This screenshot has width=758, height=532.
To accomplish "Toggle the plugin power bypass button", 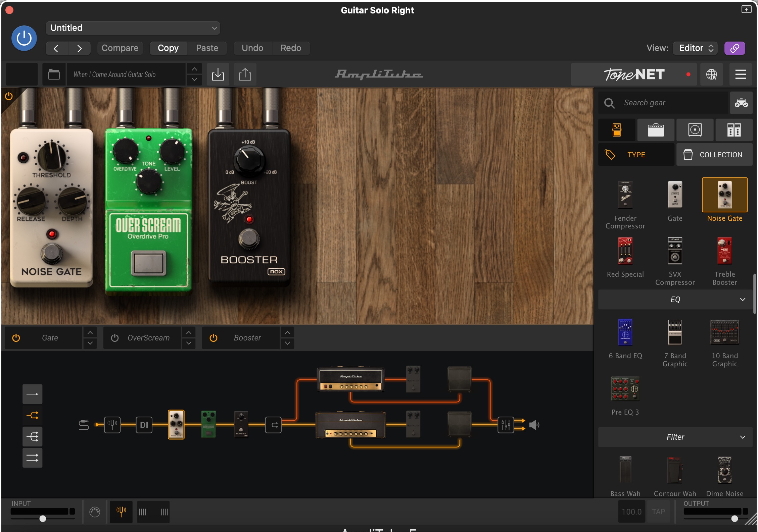I will coord(24,38).
